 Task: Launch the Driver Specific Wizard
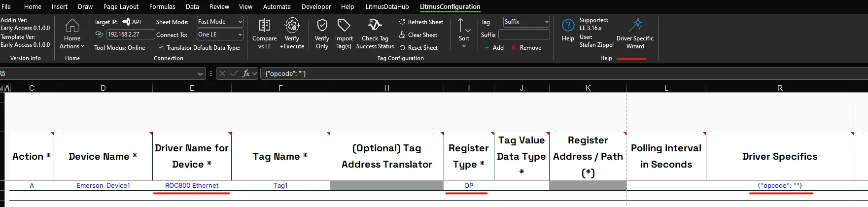pos(635,34)
